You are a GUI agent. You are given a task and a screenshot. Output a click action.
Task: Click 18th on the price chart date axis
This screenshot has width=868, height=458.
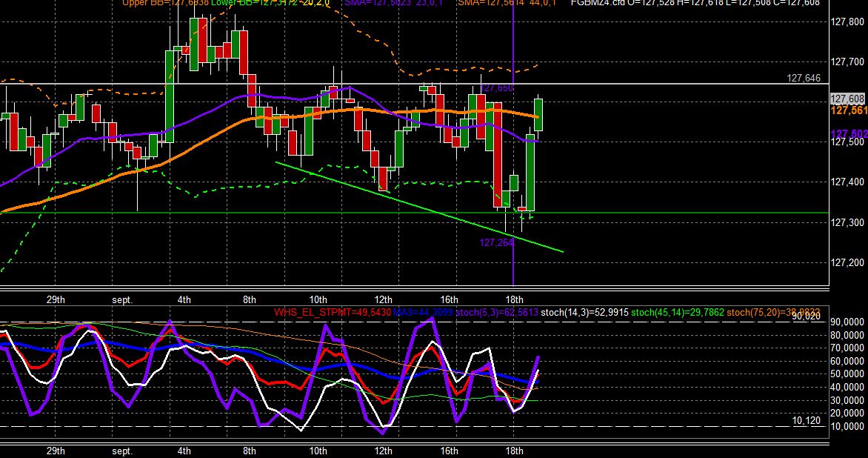coord(514,299)
